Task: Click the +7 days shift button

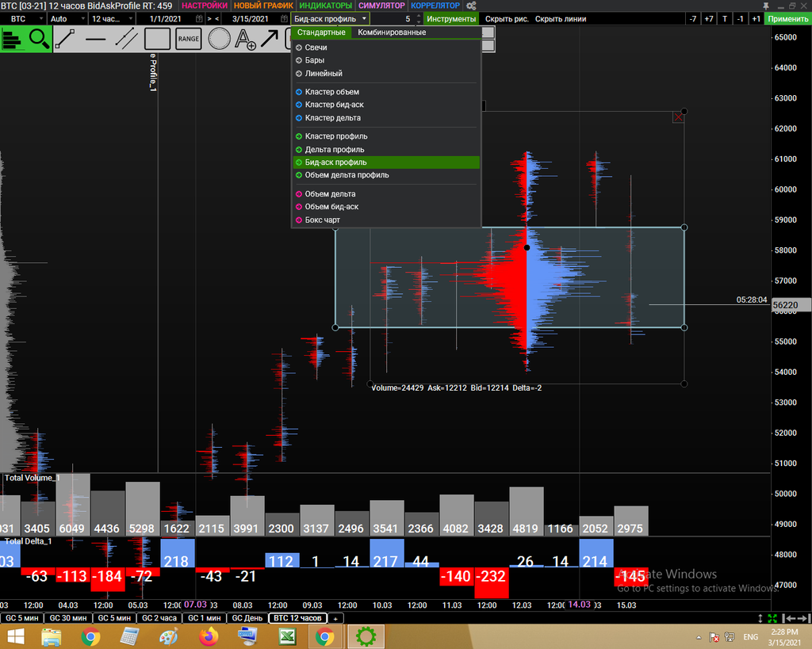Action: [708, 19]
